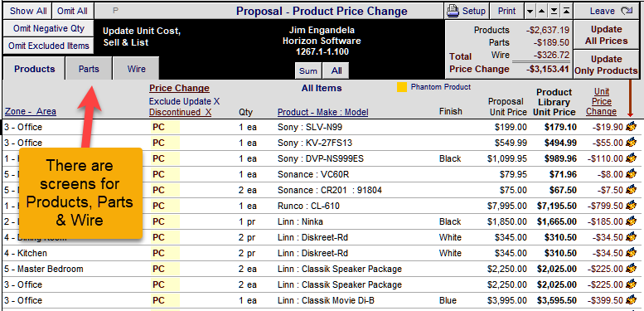Click Update All Prices button
Screen dimensions: 644x311
tap(606, 35)
